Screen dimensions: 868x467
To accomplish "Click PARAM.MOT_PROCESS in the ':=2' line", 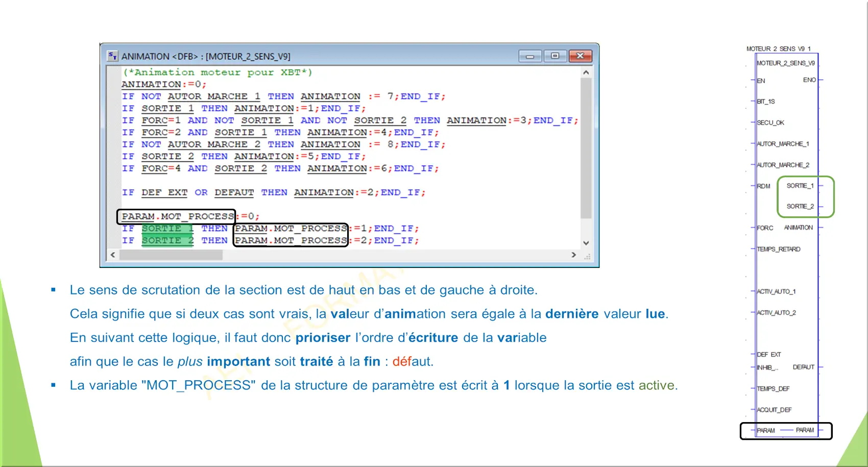I will coord(291,240).
